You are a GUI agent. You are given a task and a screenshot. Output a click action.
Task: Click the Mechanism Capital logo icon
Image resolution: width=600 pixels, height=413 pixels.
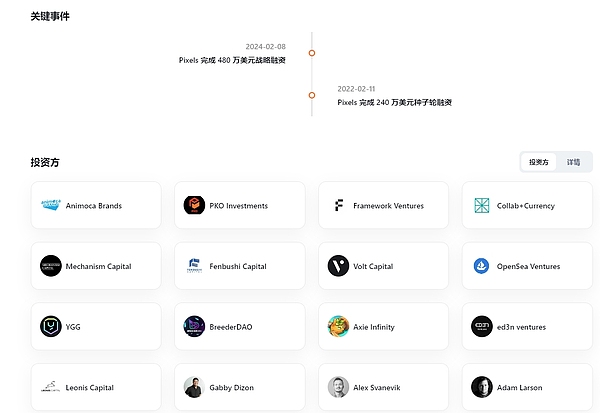pos(51,267)
